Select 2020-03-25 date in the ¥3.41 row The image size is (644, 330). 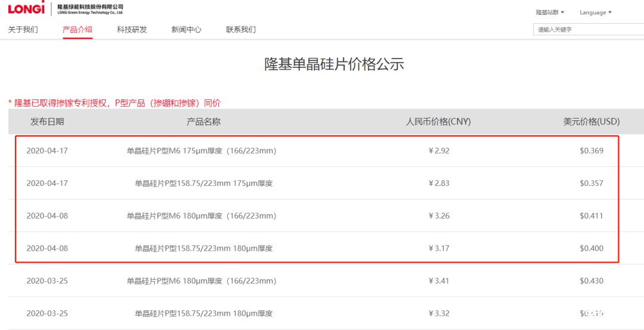click(47, 281)
